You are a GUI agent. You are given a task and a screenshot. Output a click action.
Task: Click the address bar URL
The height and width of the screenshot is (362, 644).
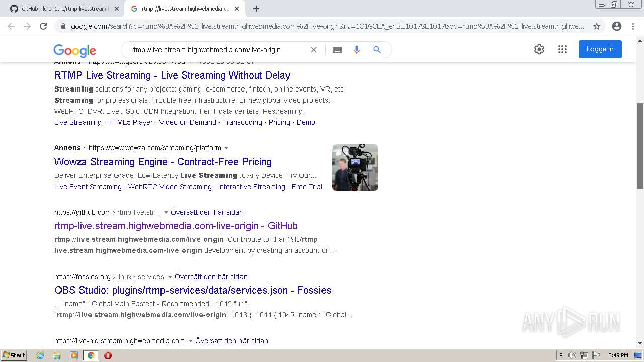click(327, 26)
